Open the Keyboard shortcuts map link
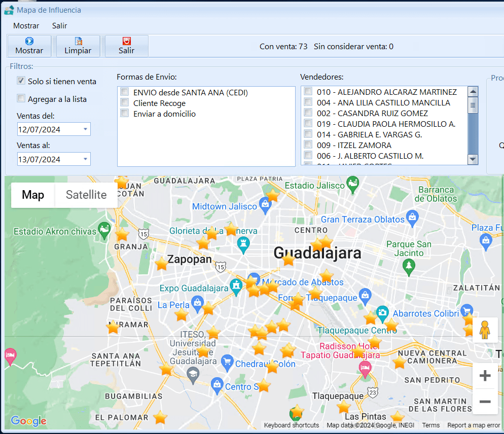Image resolution: width=504 pixels, height=434 pixels. point(292,425)
